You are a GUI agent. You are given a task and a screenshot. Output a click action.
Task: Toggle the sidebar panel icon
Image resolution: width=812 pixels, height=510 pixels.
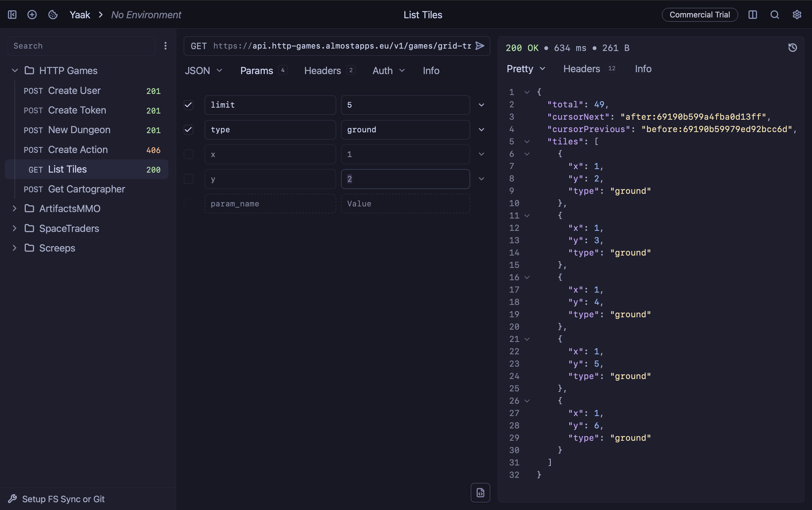click(12, 14)
